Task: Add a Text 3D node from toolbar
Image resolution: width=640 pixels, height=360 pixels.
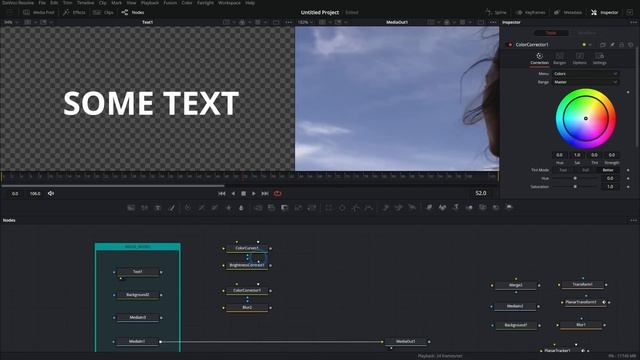Action: coord(456,208)
